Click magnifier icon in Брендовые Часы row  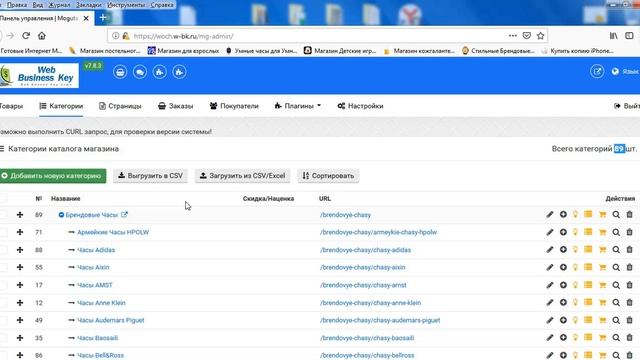(616, 215)
